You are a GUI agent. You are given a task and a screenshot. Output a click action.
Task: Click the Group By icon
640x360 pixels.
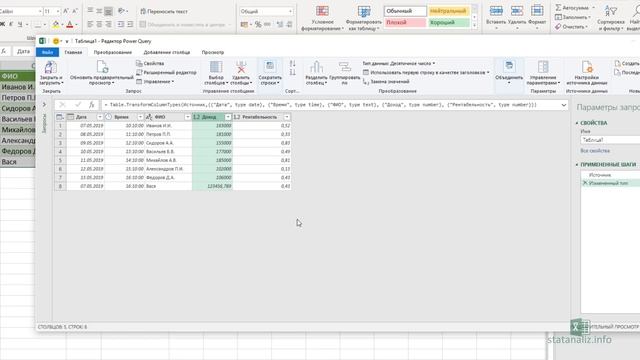coord(344,67)
